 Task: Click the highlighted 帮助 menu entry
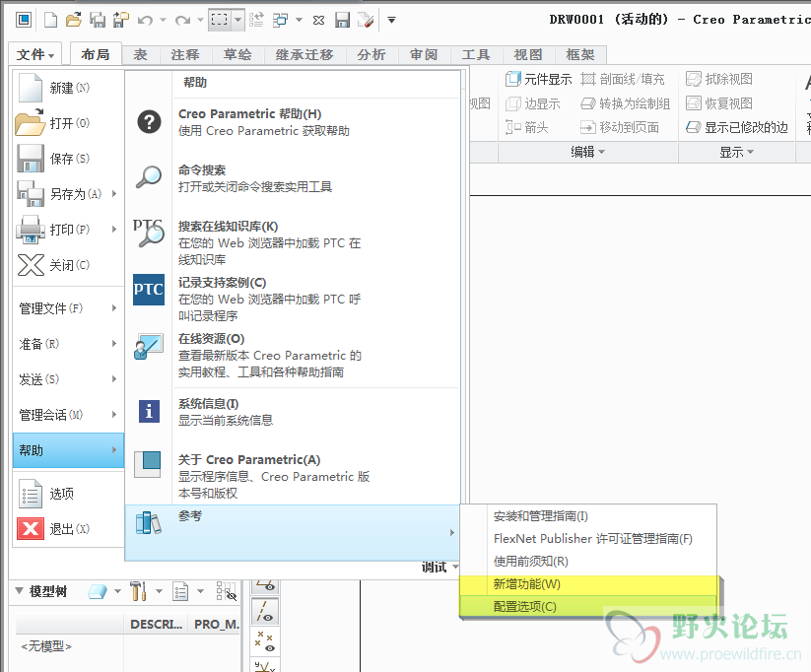coord(68,450)
